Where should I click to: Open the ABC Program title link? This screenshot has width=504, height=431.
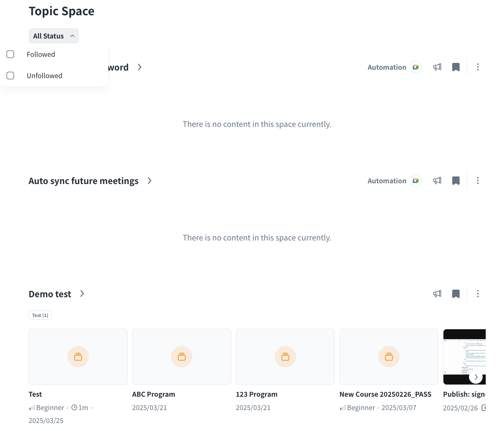point(154,394)
